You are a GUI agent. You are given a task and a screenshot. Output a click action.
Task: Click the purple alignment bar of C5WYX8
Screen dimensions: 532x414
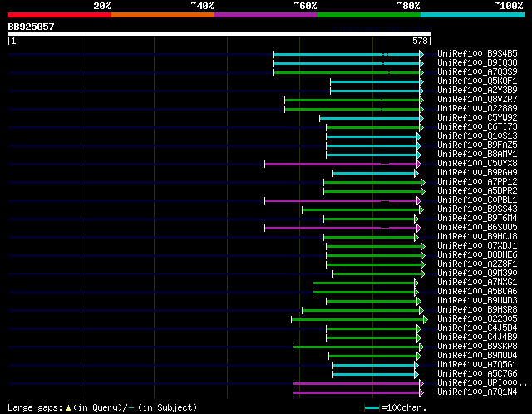[x=342, y=165]
